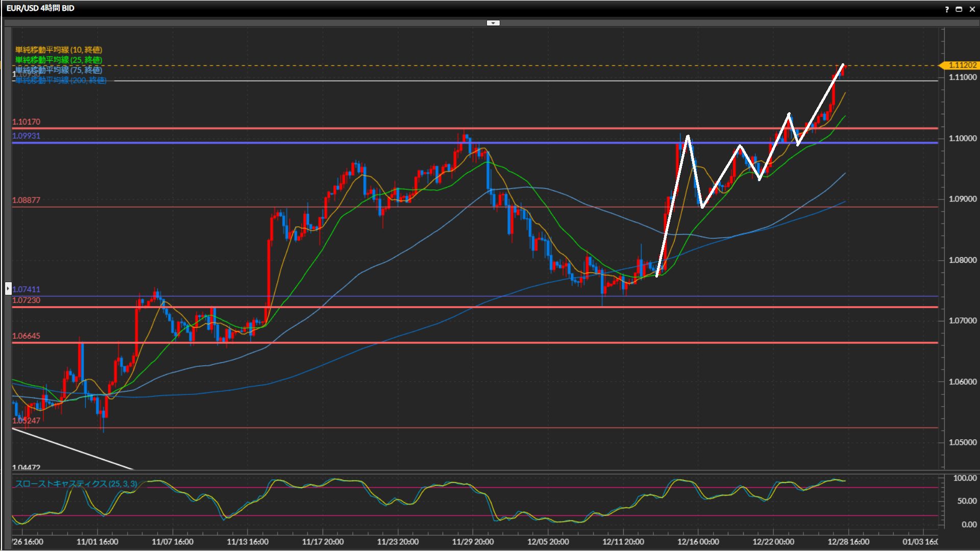Click the Slow Stochastics (25,3,3) indicator label

[76, 484]
